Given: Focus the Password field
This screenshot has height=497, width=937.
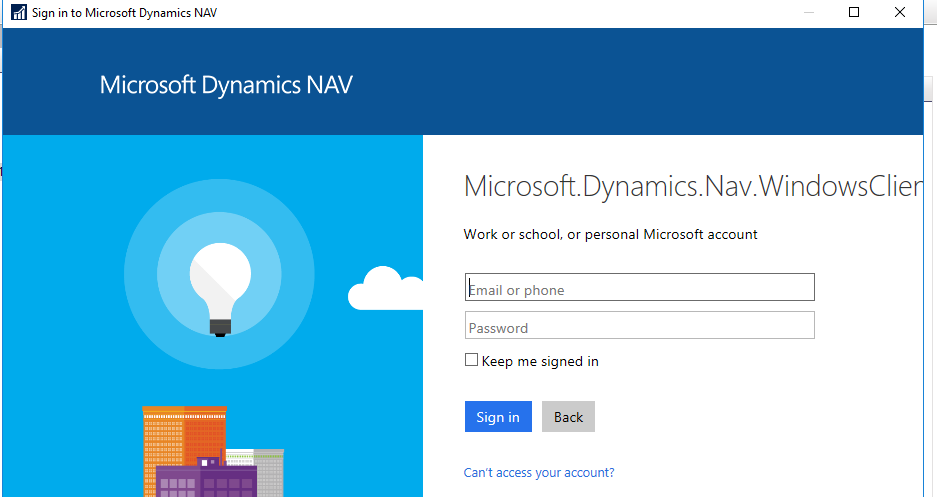Looking at the screenshot, I should coord(639,326).
